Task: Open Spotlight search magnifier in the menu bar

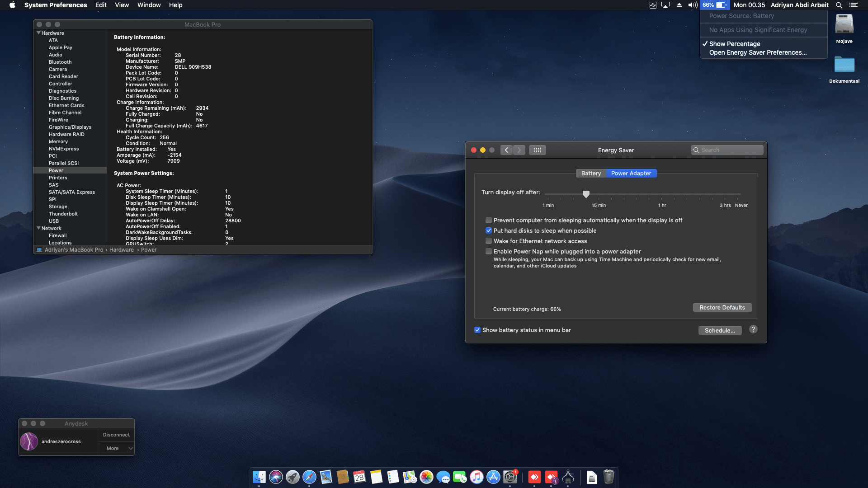Action: (x=839, y=5)
